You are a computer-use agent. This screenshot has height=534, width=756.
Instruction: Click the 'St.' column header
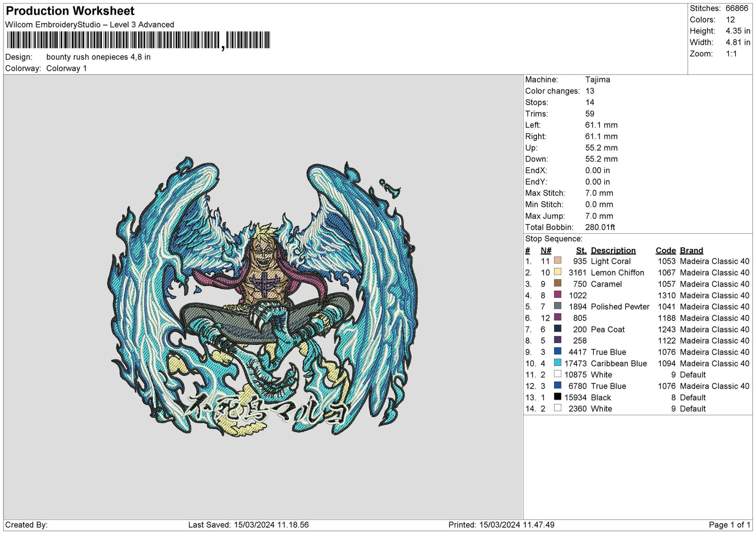[x=581, y=251]
